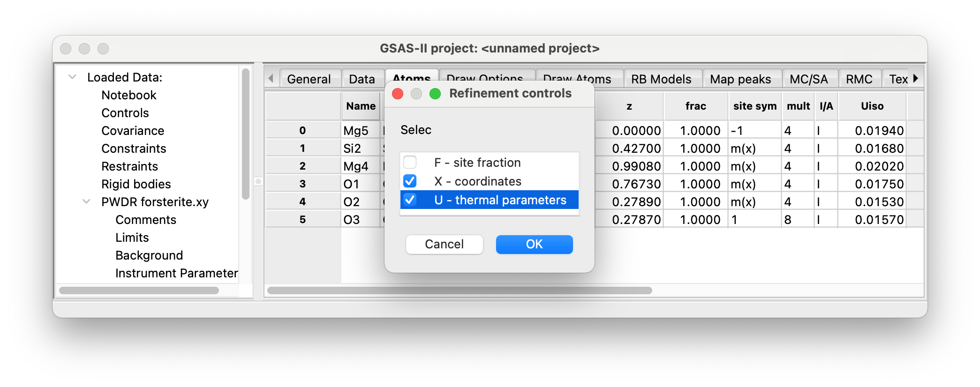
Task: Open Instrument Parameters in the tree
Action: point(176,273)
